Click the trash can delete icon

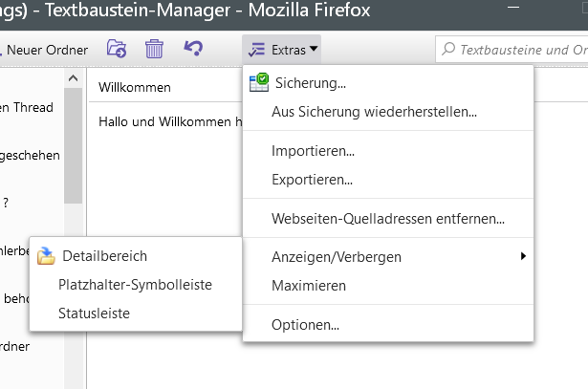click(154, 48)
